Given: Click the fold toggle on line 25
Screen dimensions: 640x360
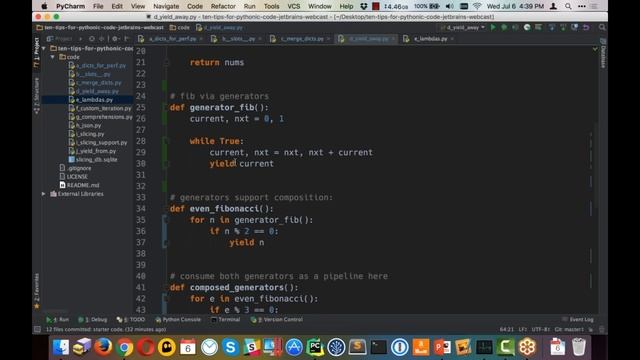Looking at the screenshot, I should coord(166,107).
